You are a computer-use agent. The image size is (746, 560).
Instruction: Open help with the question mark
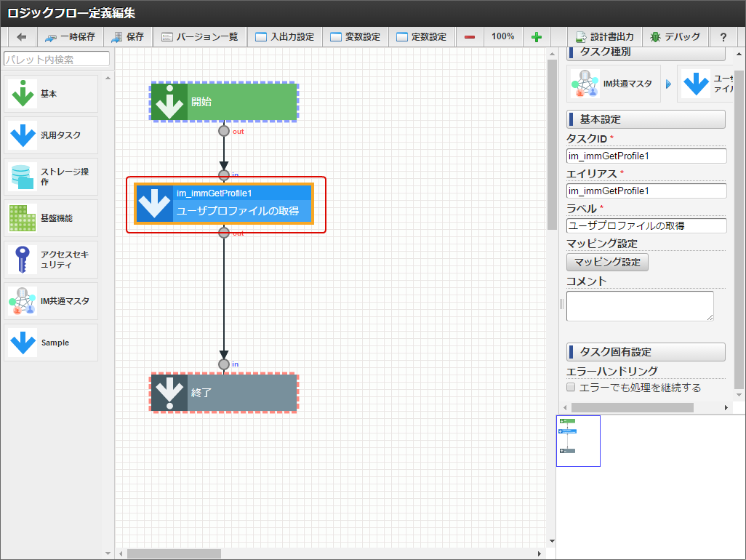coord(723,36)
